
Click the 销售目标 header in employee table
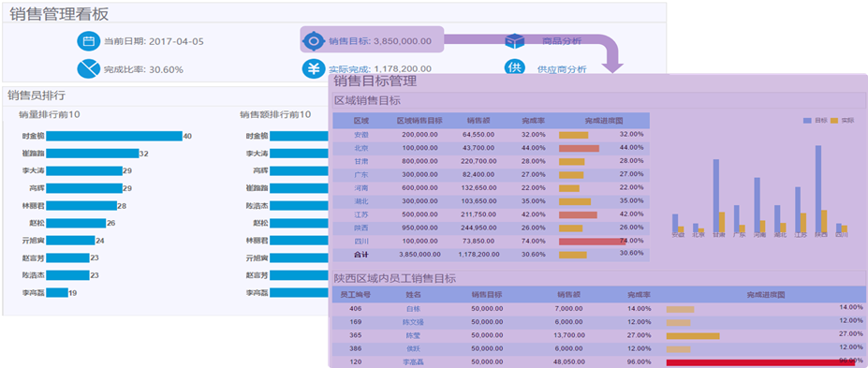tap(487, 294)
